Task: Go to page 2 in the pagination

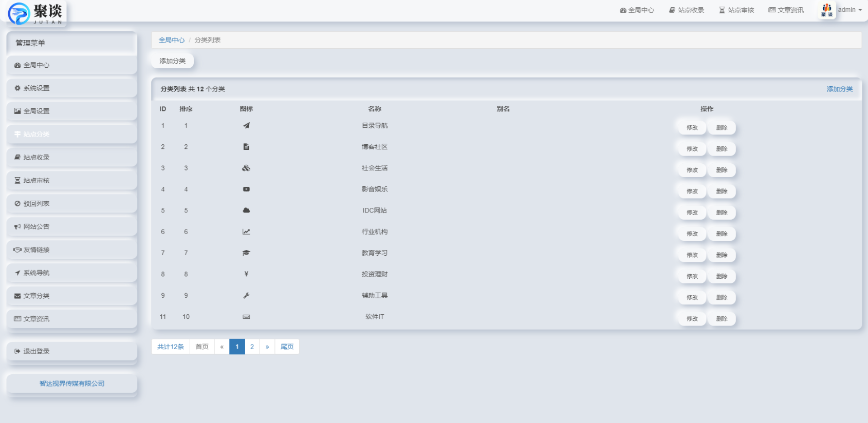Action: click(252, 347)
